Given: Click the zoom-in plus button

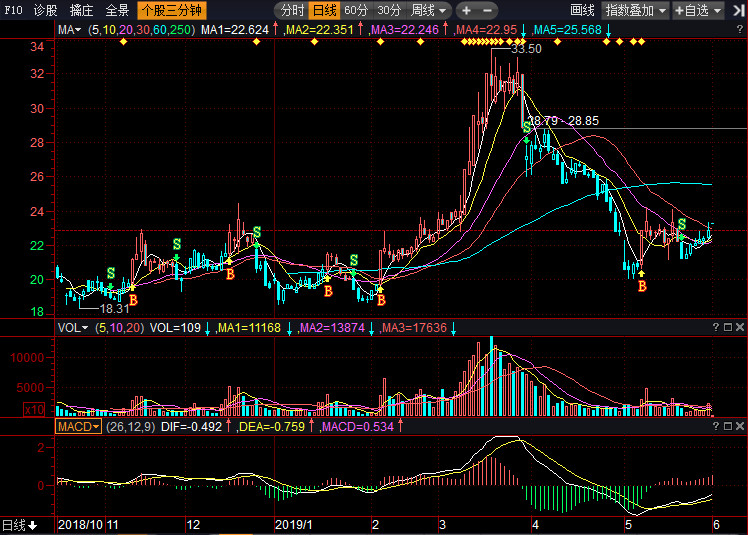Looking at the screenshot, I should (466, 10).
